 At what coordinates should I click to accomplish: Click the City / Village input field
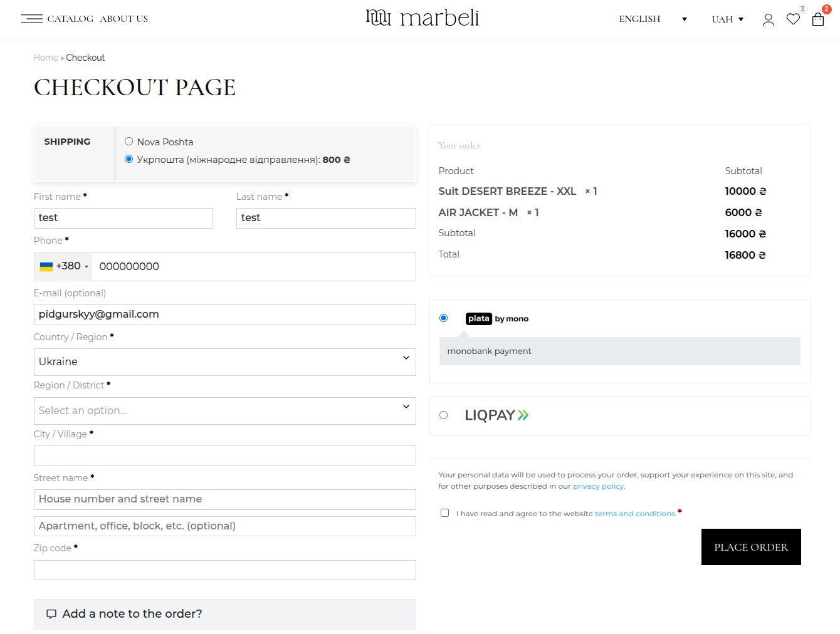(224, 456)
